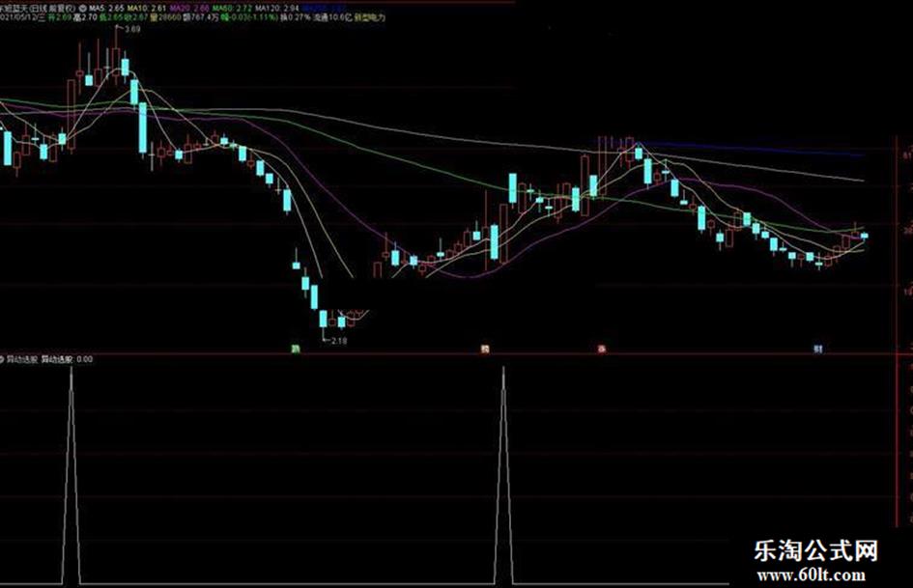
Task: Open the MA settings circle icon before MA5
Action: 81,9
